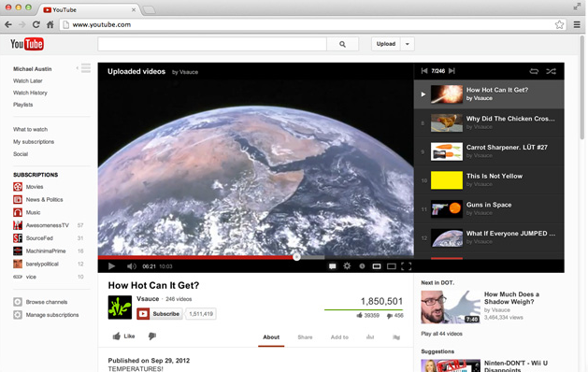Click the search magnifier button
This screenshot has width=588, height=372.
[x=342, y=44]
